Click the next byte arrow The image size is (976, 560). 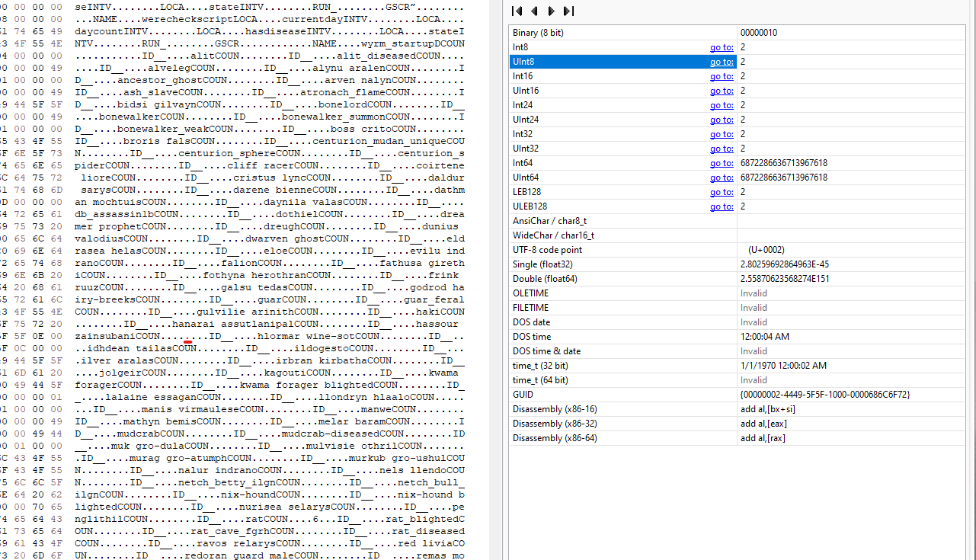point(552,11)
